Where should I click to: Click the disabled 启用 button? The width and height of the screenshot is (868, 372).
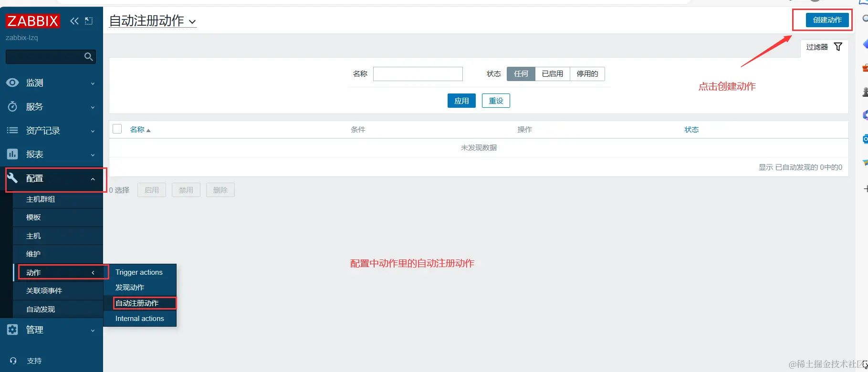coord(152,190)
